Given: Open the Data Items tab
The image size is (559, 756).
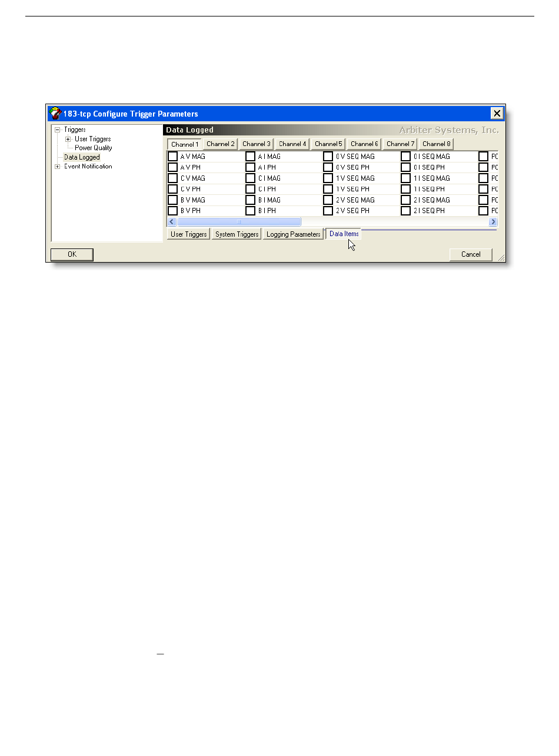Looking at the screenshot, I should click(x=344, y=234).
